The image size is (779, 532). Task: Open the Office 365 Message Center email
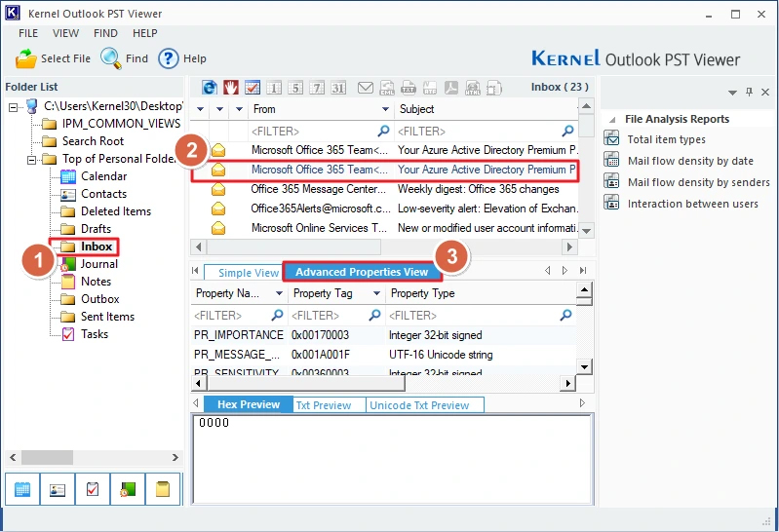[384, 189]
